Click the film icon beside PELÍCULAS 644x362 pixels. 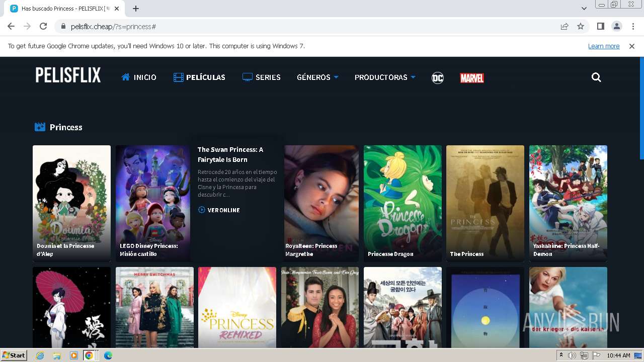[x=178, y=77]
